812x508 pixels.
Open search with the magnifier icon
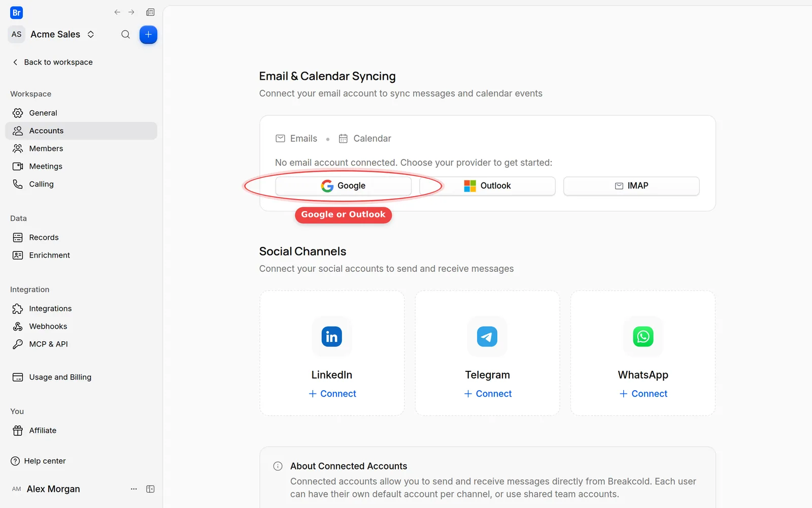(x=125, y=35)
